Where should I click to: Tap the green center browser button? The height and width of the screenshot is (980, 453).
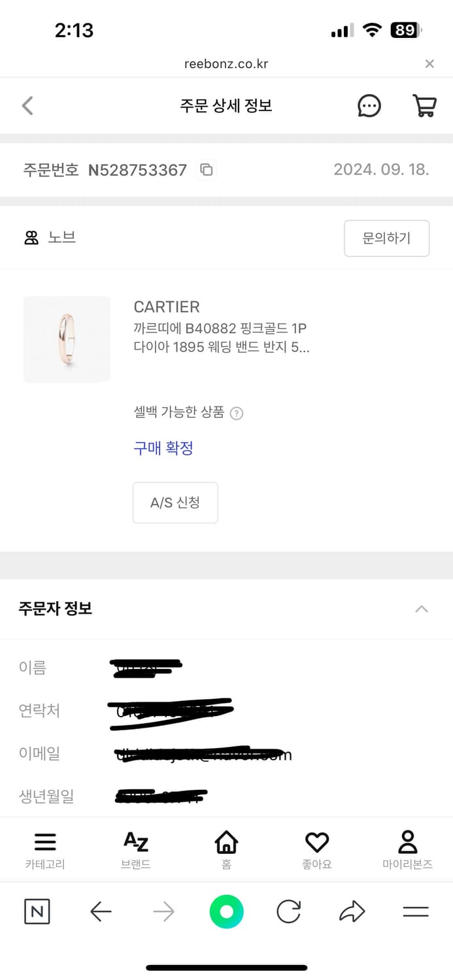pyautogui.click(x=226, y=911)
